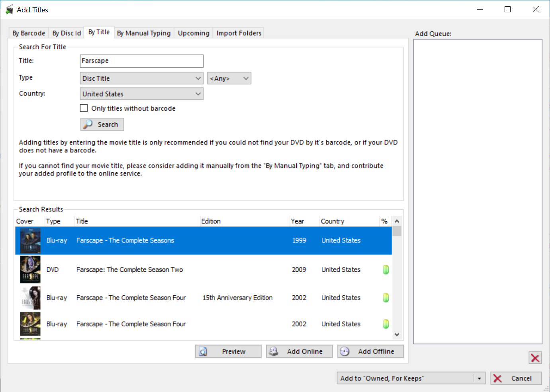Click green percent indicator for 15th Anniversary row
The image size is (550, 392).
(x=386, y=298)
